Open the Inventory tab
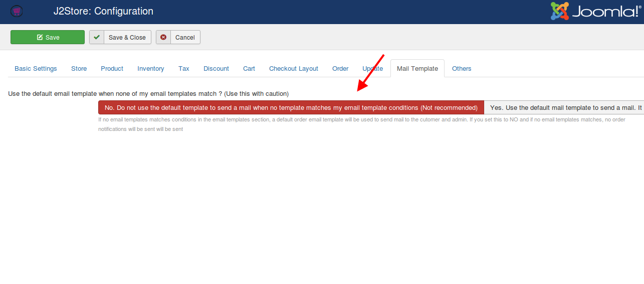Image resolution: width=644 pixels, height=284 pixels. [x=150, y=69]
